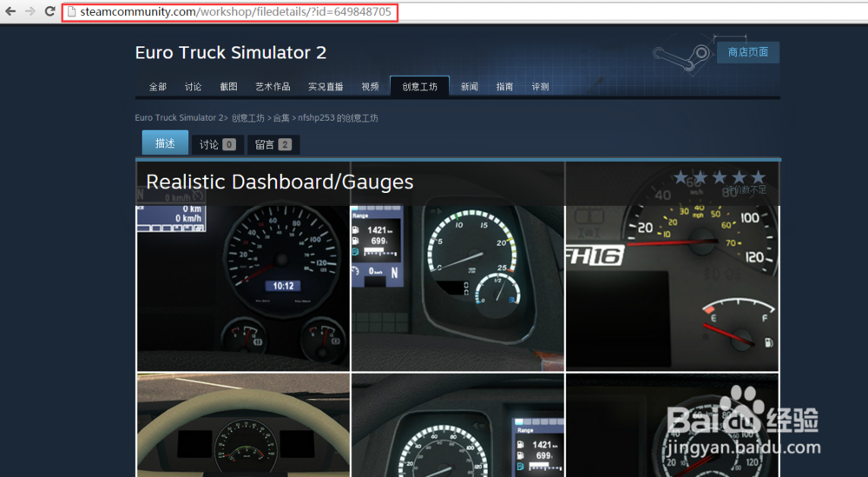The height and width of the screenshot is (477, 868).
Task: Open the 实况直播 broadcasts tab
Action: pos(325,86)
